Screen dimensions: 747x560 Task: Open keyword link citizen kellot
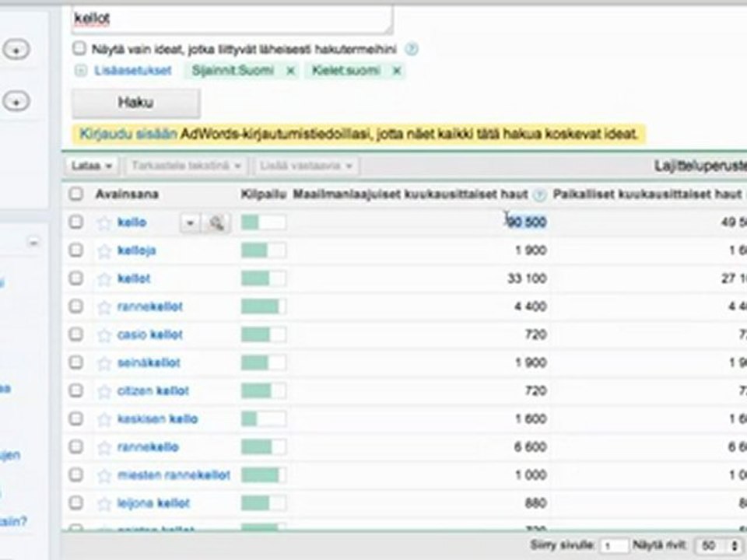tap(153, 391)
